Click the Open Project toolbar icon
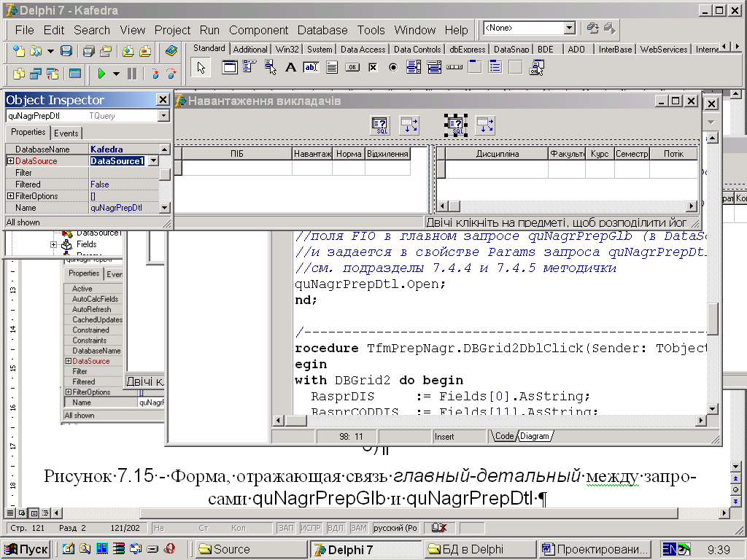This screenshot has width=747, height=560. 105,50
